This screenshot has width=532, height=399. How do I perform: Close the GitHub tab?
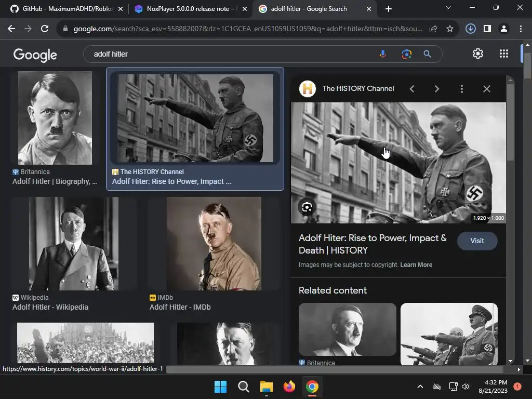tap(121, 9)
